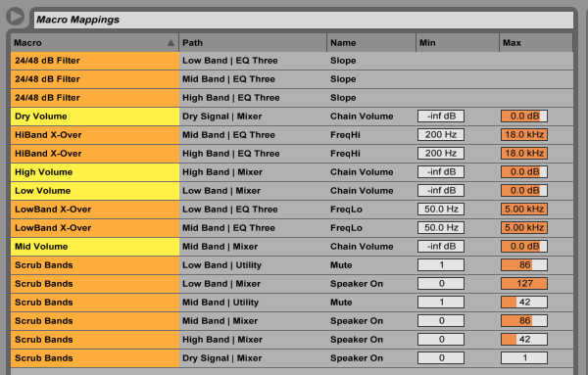Click Min -inf dB for Dry Signal Mixer
This screenshot has width=588, height=375.
[x=441, y=117]
